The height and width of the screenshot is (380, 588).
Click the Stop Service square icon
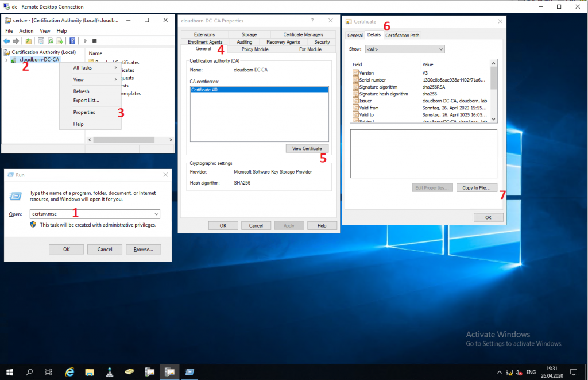[x=95, y=41]
